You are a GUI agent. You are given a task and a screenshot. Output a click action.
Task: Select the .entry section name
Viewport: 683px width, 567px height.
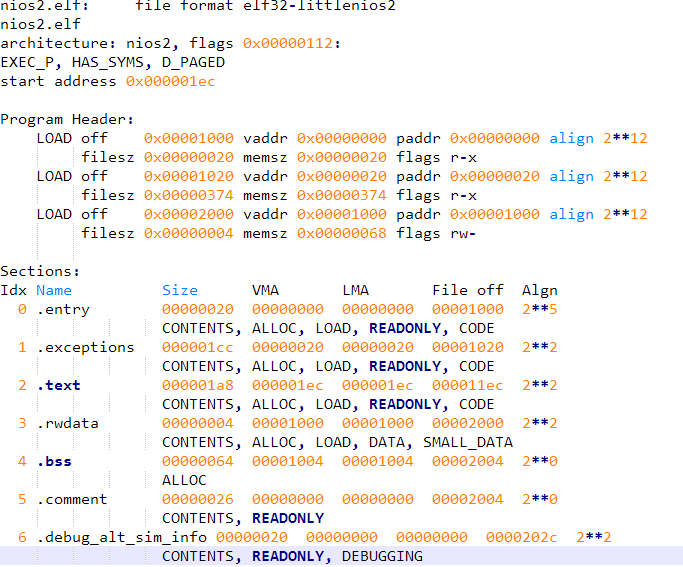point(62,309)
